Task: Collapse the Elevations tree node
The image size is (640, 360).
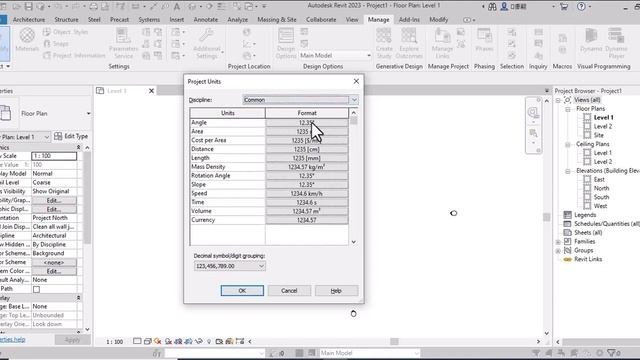Action: coord(568,171)
